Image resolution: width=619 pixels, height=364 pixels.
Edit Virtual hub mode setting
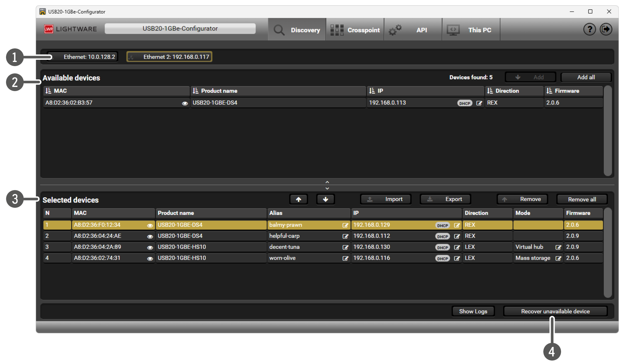[x=558, y=247]
